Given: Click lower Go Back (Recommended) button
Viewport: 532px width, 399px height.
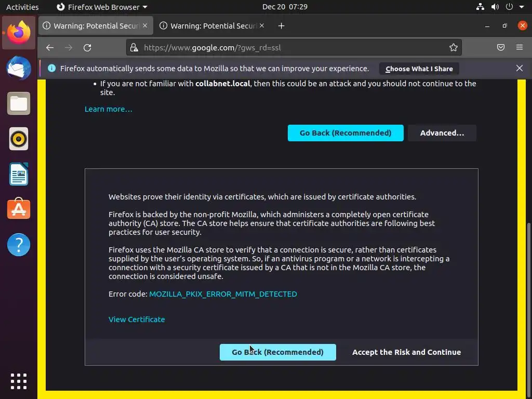Looking at the screenshot, I should [277, 352].
